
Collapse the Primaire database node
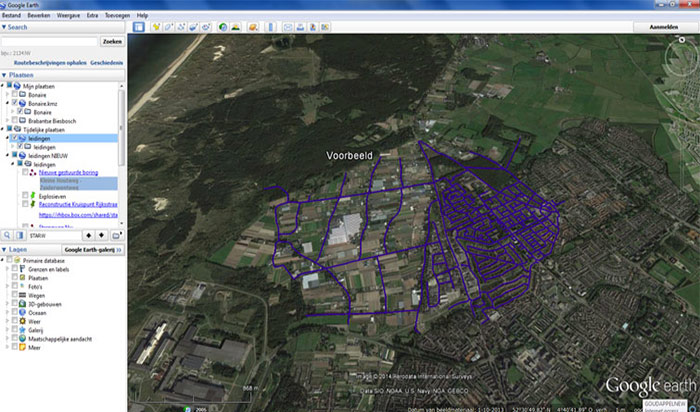click(x=2, y=260)
